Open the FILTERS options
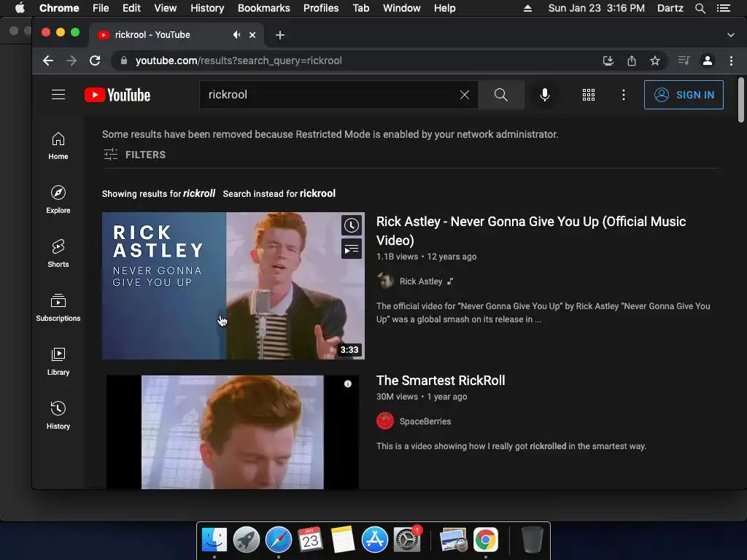Image resolution: width=747 pixels, height=560 pixels. [135, 155]
